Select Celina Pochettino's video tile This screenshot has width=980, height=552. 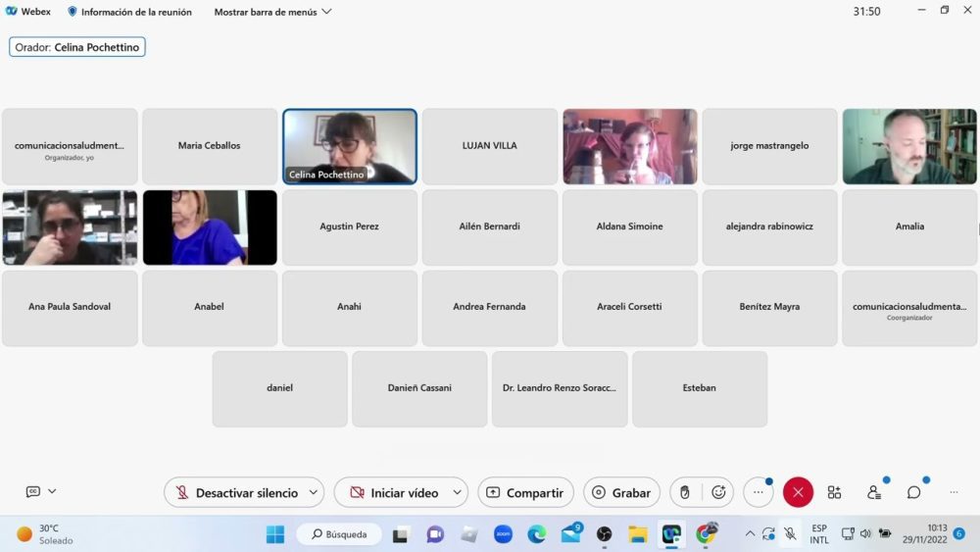[350, 146]
